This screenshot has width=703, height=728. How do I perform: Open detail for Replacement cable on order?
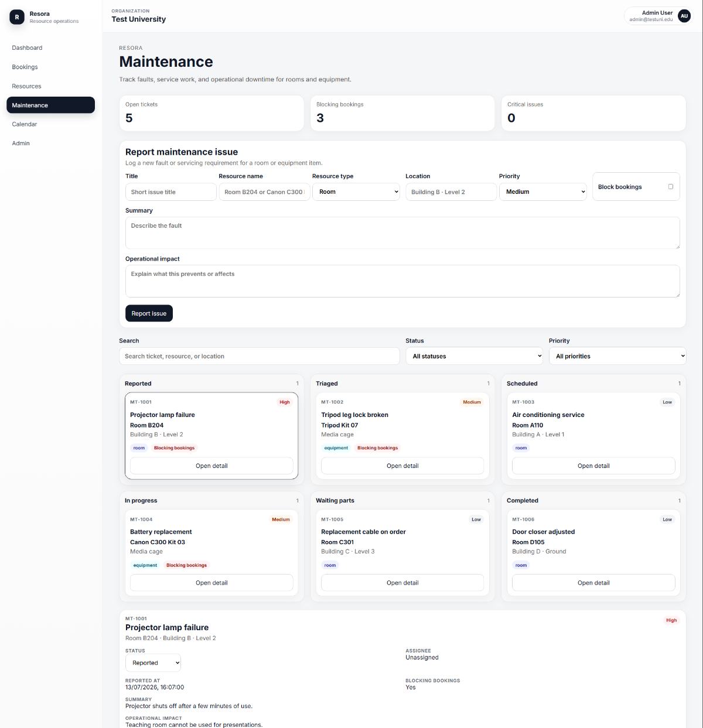click(x=402, y=583)
